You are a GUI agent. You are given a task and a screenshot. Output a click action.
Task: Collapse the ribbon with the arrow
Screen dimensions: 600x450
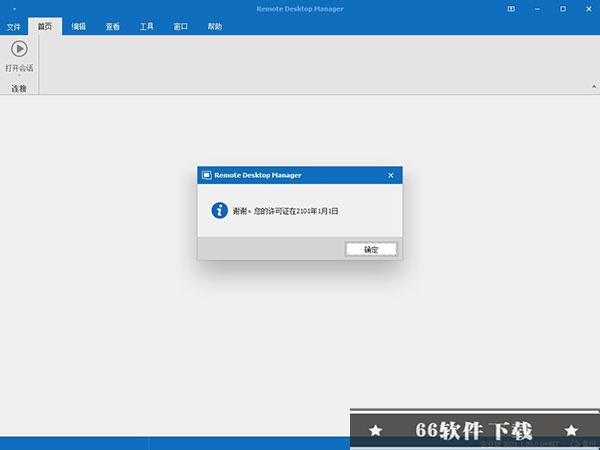(x=594, y=86)
